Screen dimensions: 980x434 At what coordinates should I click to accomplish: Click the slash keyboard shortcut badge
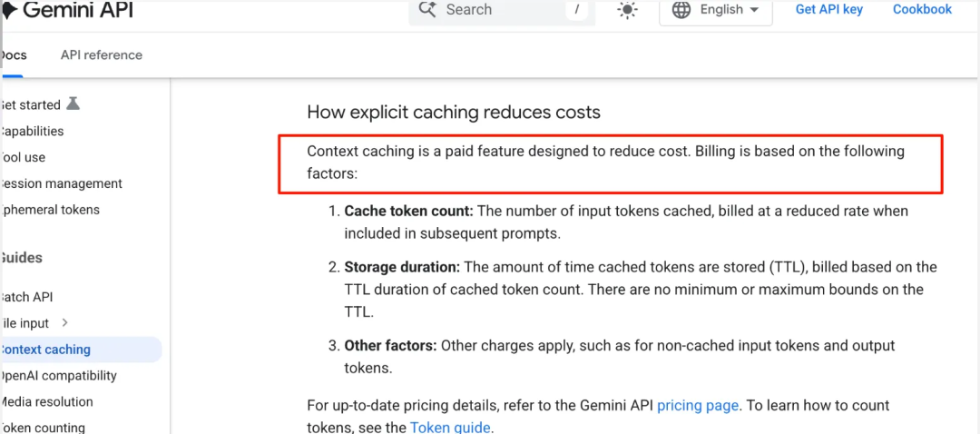577,10
